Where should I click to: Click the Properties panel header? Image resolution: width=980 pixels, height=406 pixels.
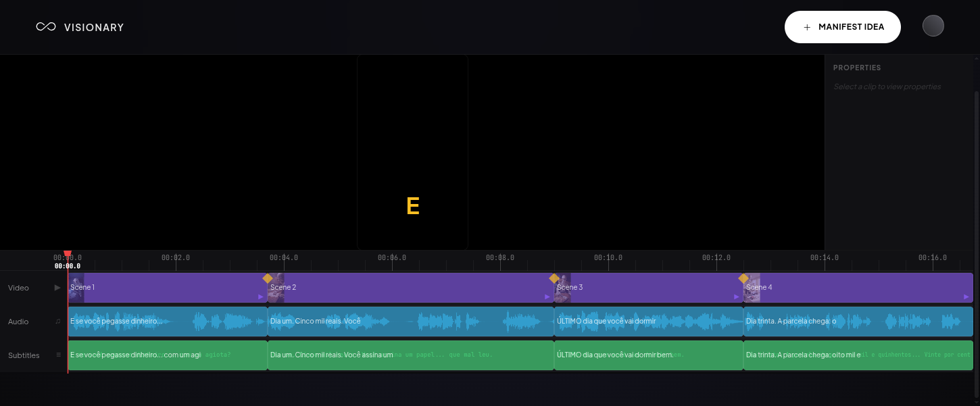[857, 68]
